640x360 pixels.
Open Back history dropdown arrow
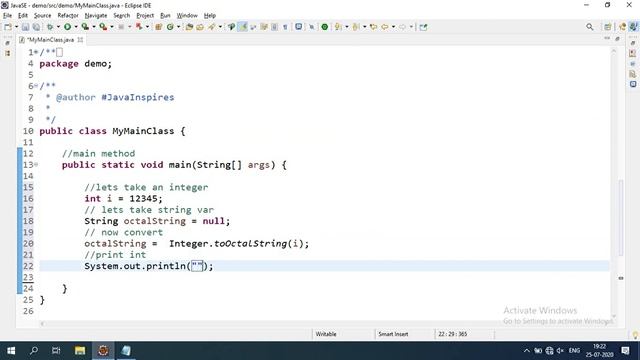coord(393,27)
